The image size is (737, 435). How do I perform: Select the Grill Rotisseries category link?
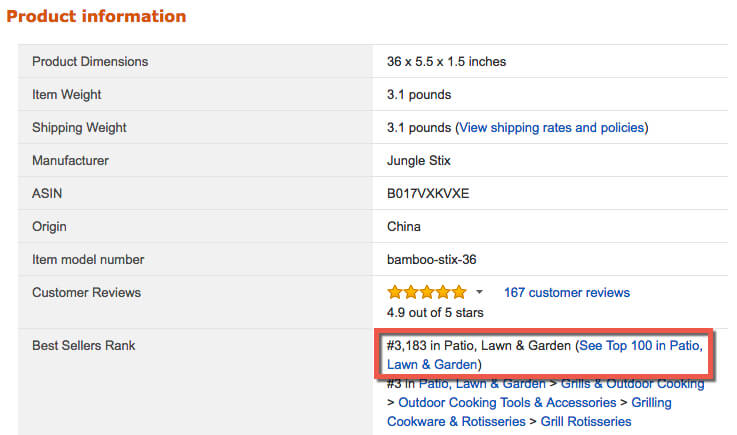click(585, 421)
